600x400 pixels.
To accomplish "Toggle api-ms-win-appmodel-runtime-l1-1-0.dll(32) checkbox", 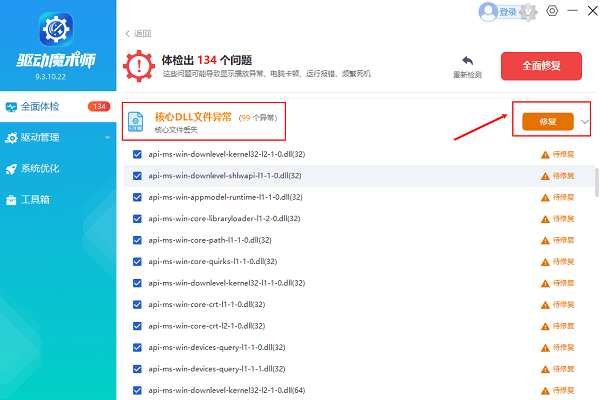I will coord(137,197).
